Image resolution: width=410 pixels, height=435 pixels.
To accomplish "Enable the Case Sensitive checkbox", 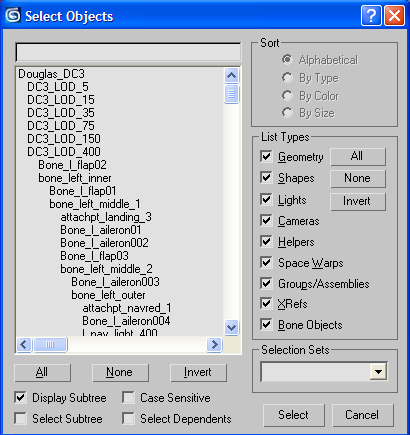I will coord(128,397).
